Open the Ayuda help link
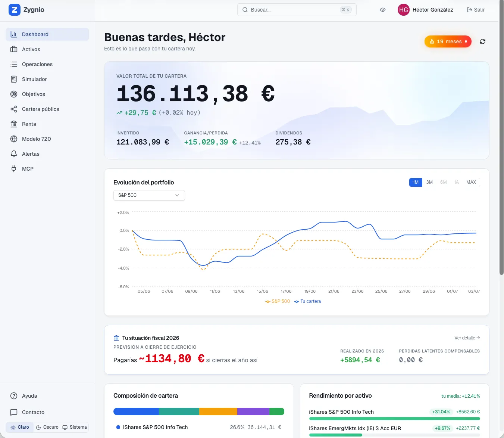 (x=47, y=396)
